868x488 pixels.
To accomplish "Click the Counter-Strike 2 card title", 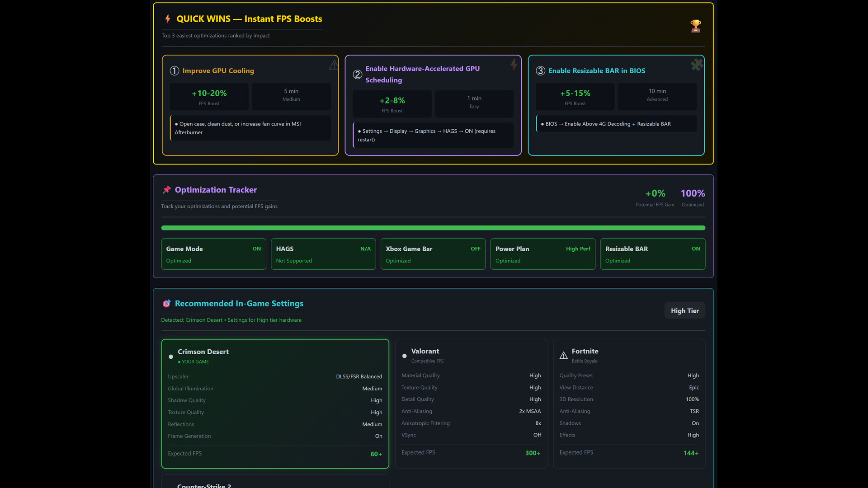I will click(x=204, y=486).
